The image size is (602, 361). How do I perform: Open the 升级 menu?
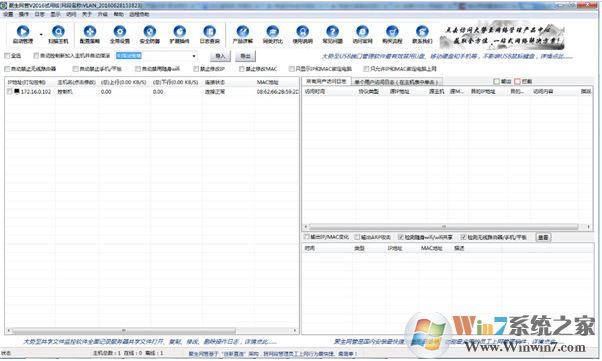(x=103, y=14)
